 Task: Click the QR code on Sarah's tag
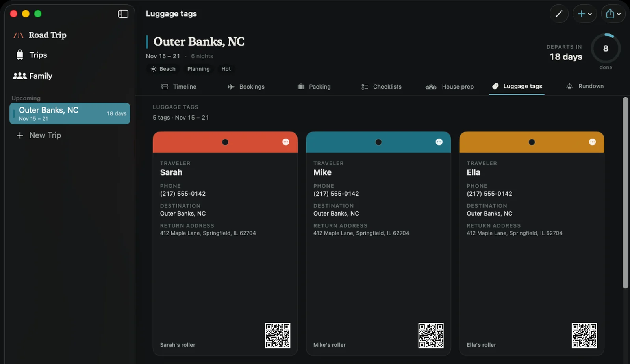click(278, 336)
